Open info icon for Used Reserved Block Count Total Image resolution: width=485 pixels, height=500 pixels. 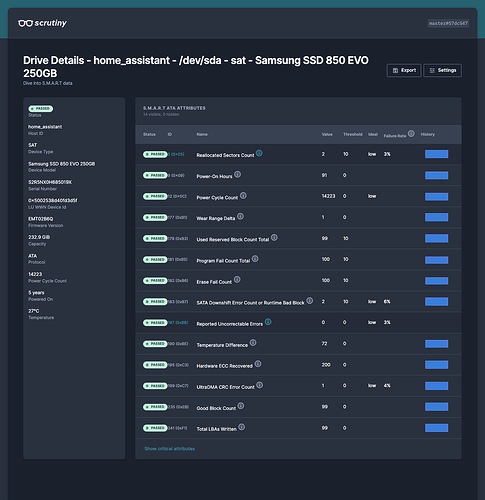pyautogui.click(x=274, y=237)
